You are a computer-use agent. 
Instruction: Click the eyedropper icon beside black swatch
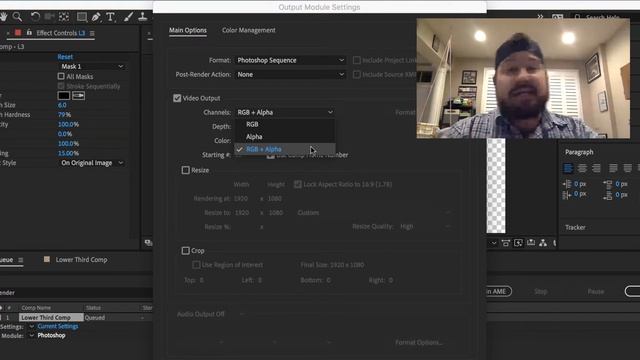point(78,96)
